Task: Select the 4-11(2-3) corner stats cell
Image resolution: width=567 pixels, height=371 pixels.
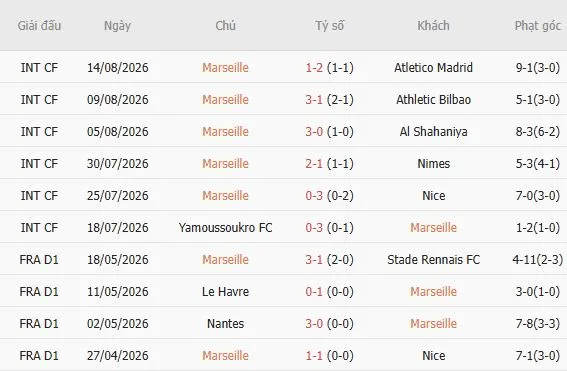Action: (537, 259)
